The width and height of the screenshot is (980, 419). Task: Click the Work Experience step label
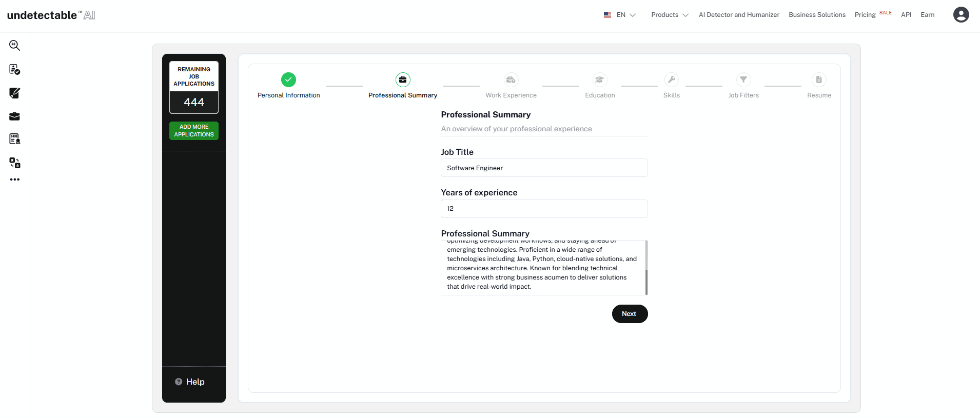tap(511, 95)
